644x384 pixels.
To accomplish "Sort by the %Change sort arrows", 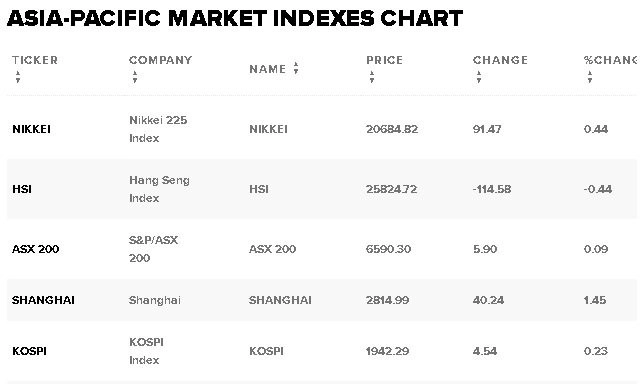I will (x=590, y=77).
